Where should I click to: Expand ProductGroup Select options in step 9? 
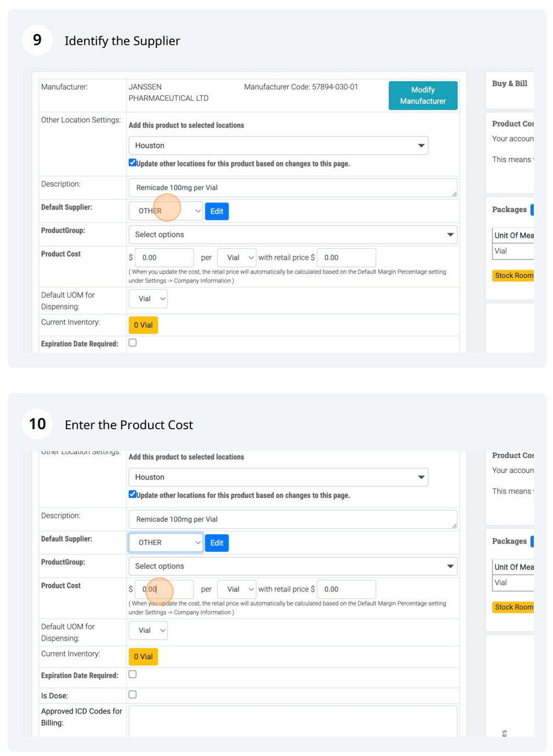click(x=293, y=234)
